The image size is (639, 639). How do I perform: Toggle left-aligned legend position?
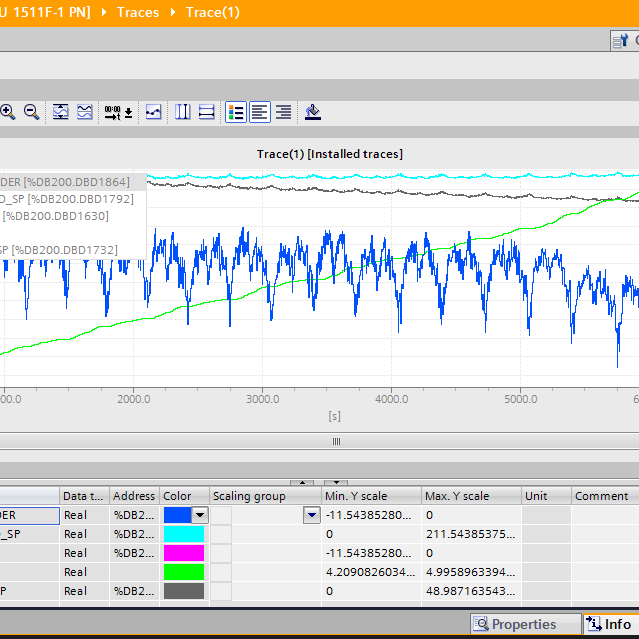tap(260, 112)
